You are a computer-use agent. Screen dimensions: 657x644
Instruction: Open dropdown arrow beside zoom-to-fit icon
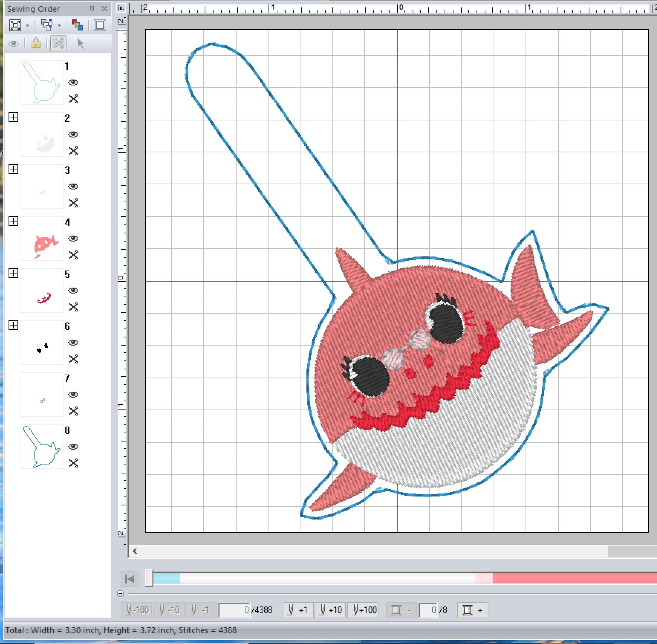point(27,26)
